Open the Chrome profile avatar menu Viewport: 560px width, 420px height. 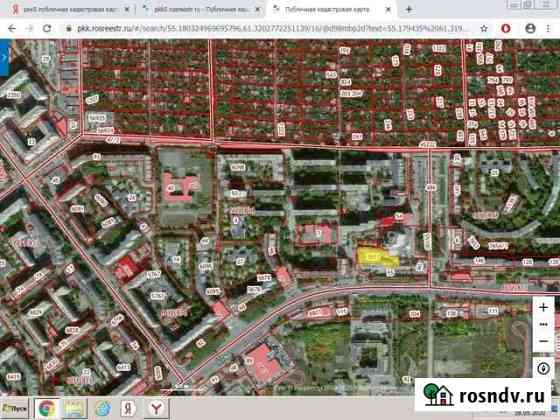(530, 29)
